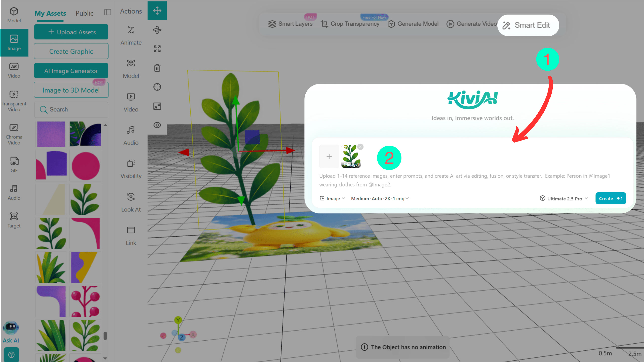Select the move tool icon
The height and width of the screenshot is (362, 644).
157,11
